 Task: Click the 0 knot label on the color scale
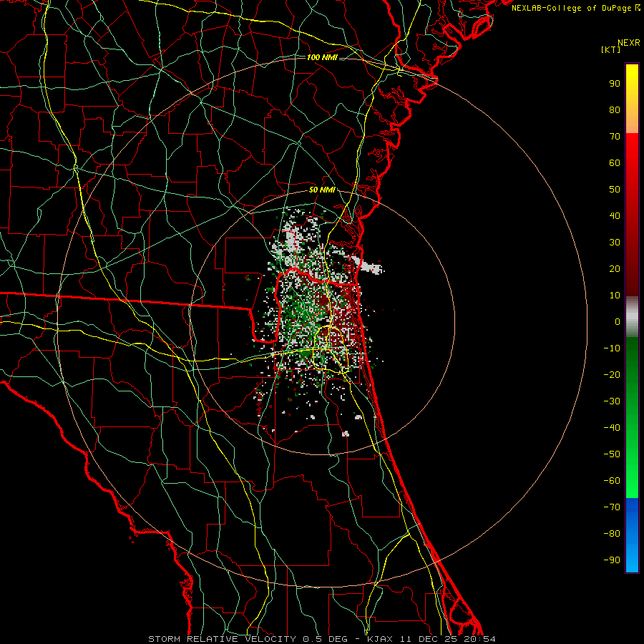618,321
